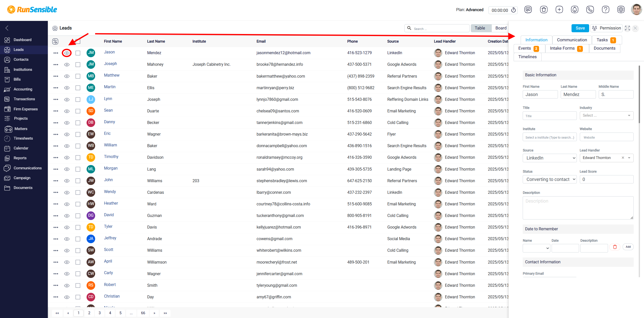This screenshot has width=644, height=318.
Task: Expand the Industry select dropdown
Action: 607,115
